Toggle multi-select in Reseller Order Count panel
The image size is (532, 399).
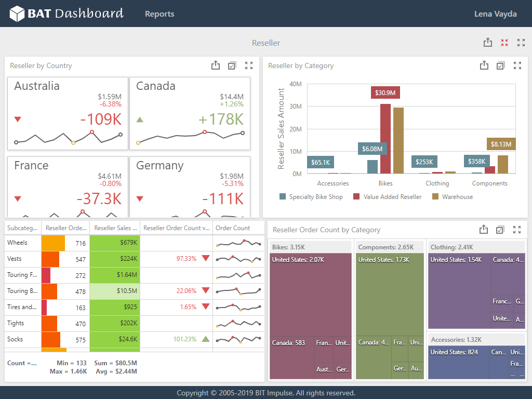(500, 230)
